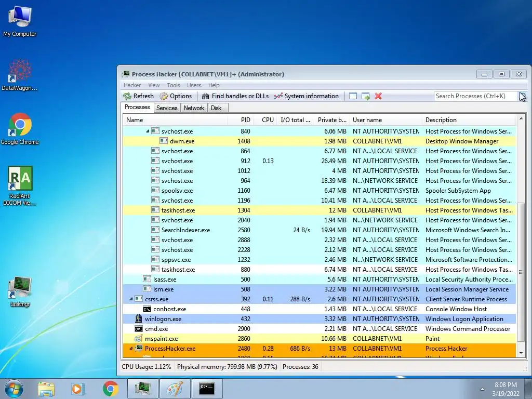Open Windows Explorer from taskbar
The width and height of the screenshot is (532, 399).
46,389
